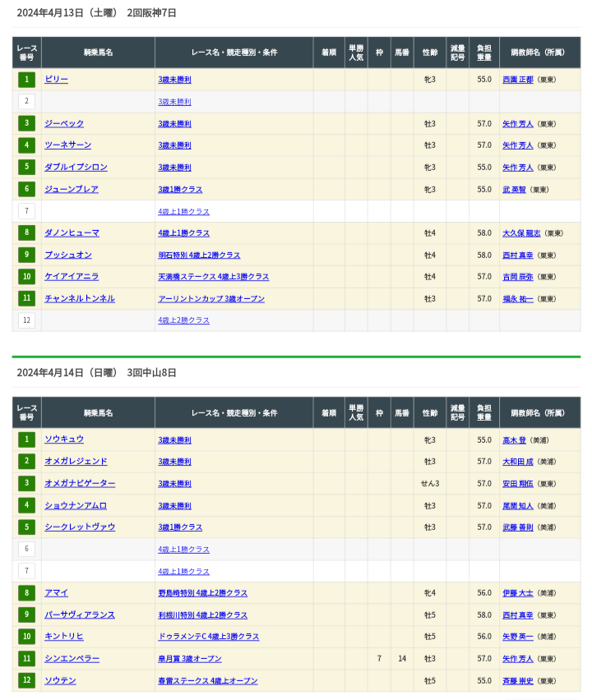Screen dimensions: 592x700
Task: Open ドゥラメンテC 4歳上3勝クラス race link
Action: 208,637
